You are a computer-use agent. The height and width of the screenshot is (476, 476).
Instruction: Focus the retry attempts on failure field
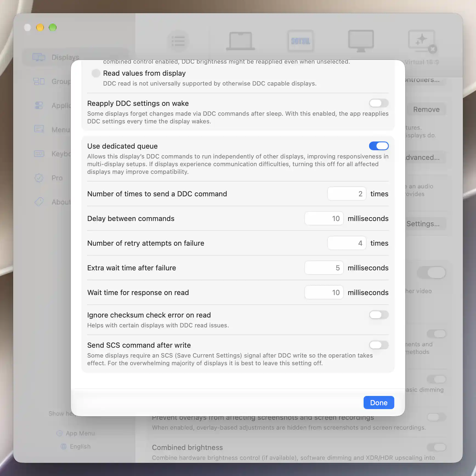tap(347, 243)
